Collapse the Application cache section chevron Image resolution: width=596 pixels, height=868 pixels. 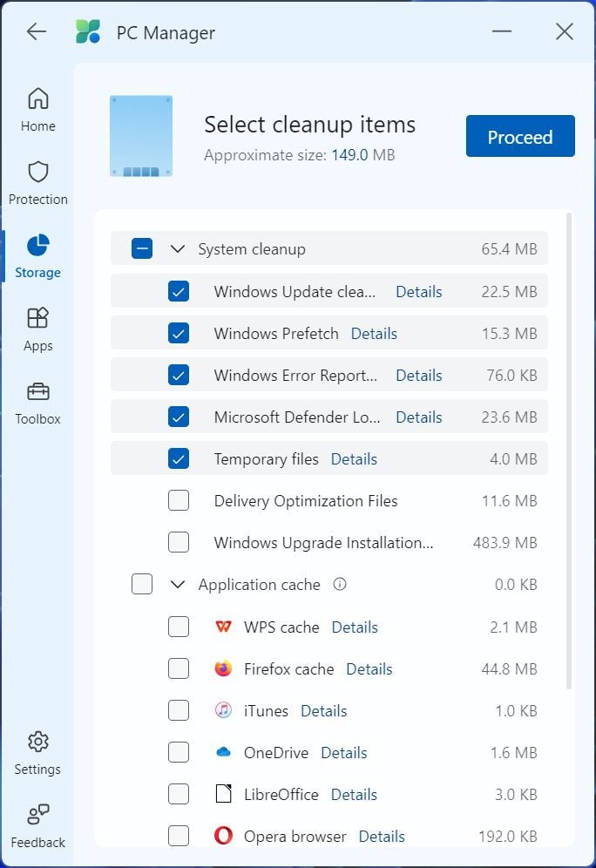tap(178, 585)
